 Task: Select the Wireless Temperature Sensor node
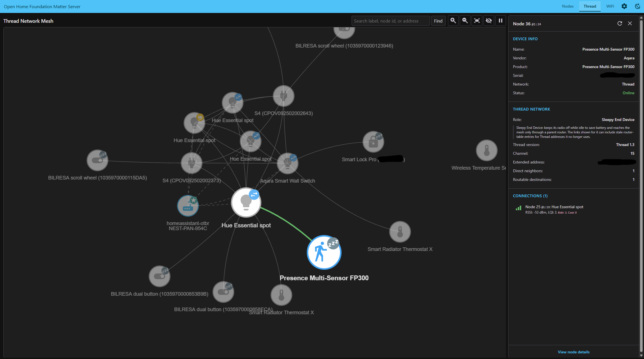(487, 151)
